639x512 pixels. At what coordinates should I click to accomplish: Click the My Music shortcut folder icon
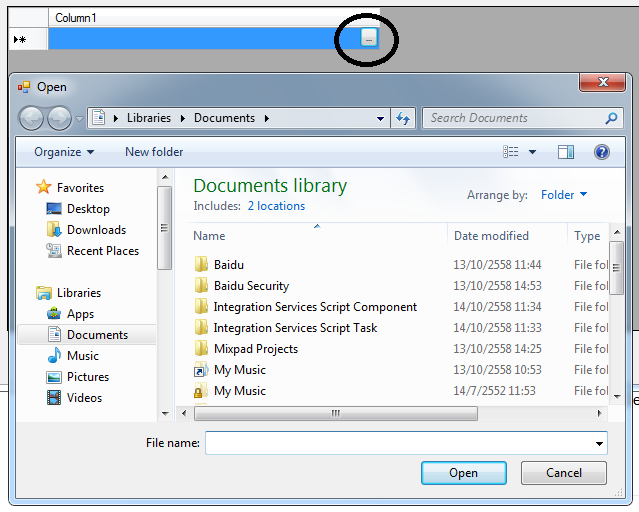click(x=201, y=370)
